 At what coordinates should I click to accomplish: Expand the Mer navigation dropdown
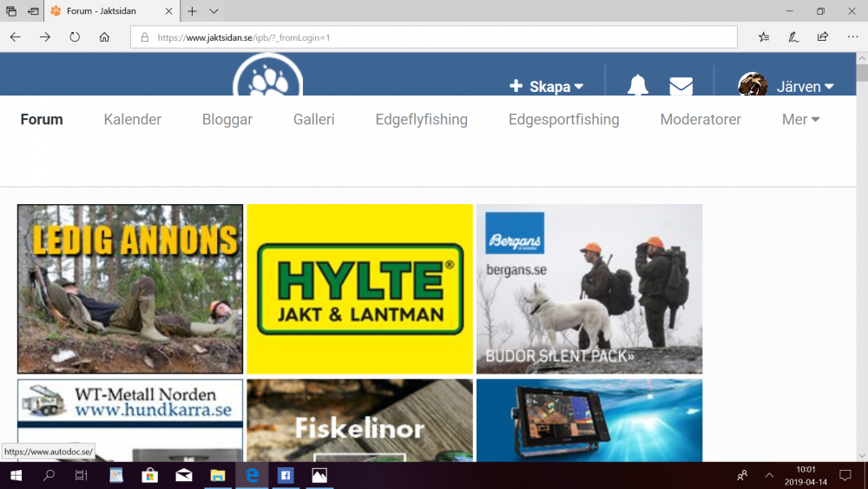800,119
